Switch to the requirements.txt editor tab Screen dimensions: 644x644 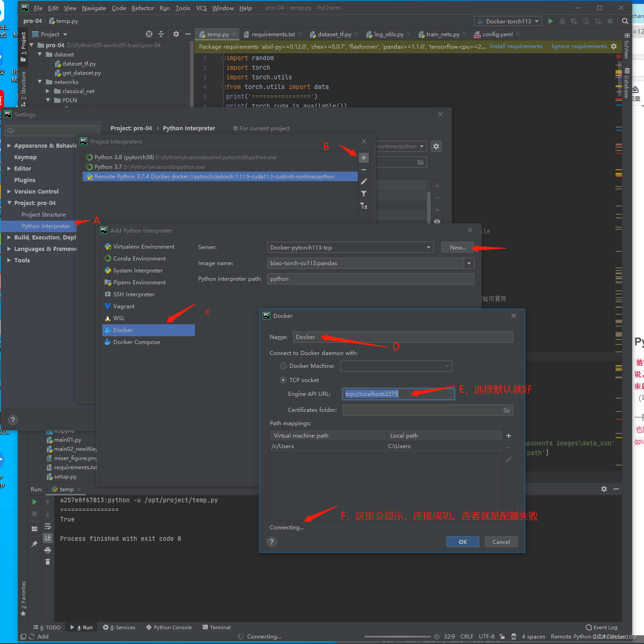tap(273, 33)
